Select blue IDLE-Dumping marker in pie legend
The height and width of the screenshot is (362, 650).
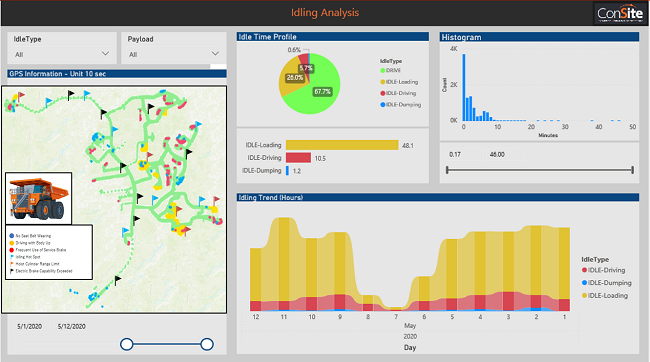383,105
